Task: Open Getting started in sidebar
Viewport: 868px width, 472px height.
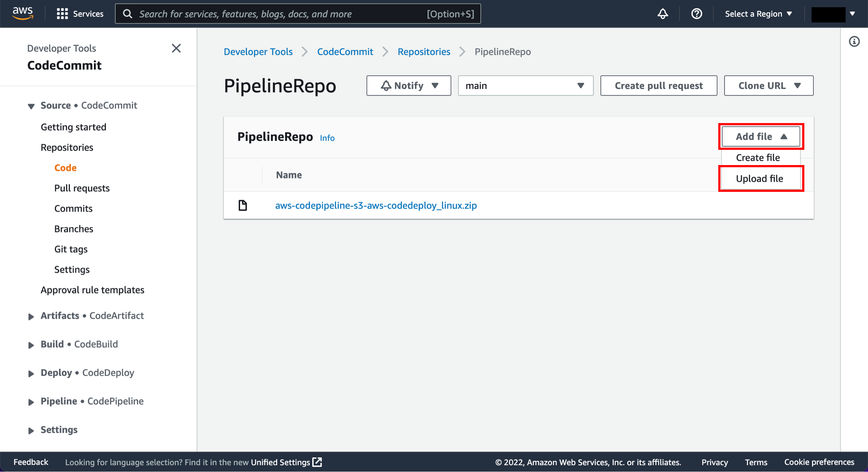Action: tap(73, 127)
